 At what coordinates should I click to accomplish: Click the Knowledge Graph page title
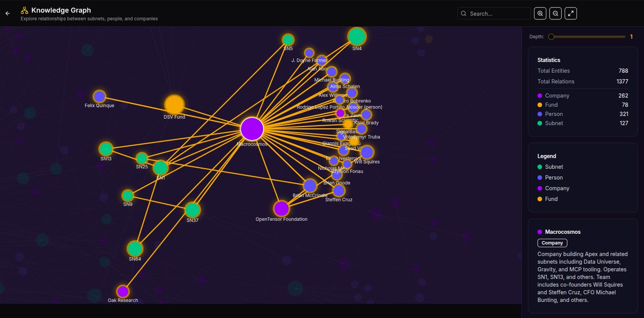(61, 10)
